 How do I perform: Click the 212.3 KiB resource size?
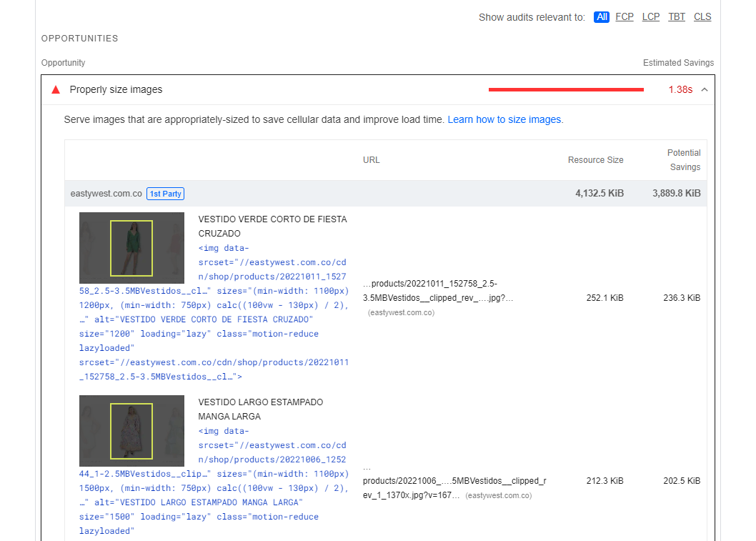(x=605, y=481)
